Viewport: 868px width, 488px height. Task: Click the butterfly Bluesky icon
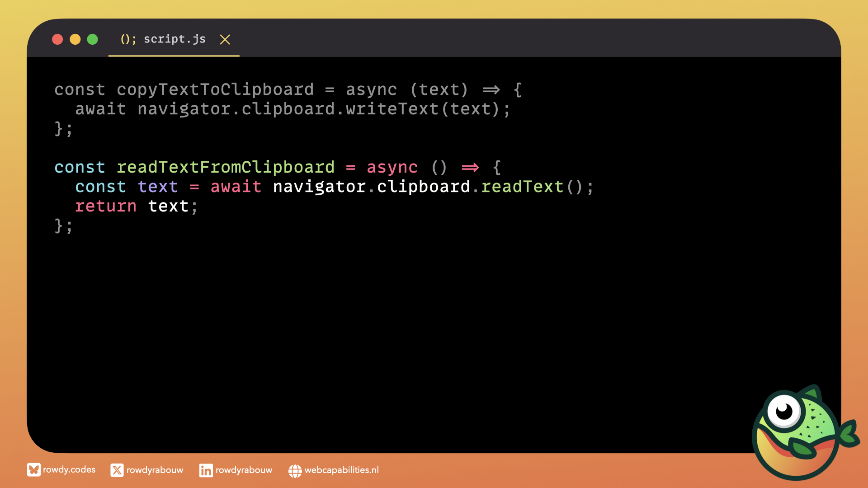33,470
